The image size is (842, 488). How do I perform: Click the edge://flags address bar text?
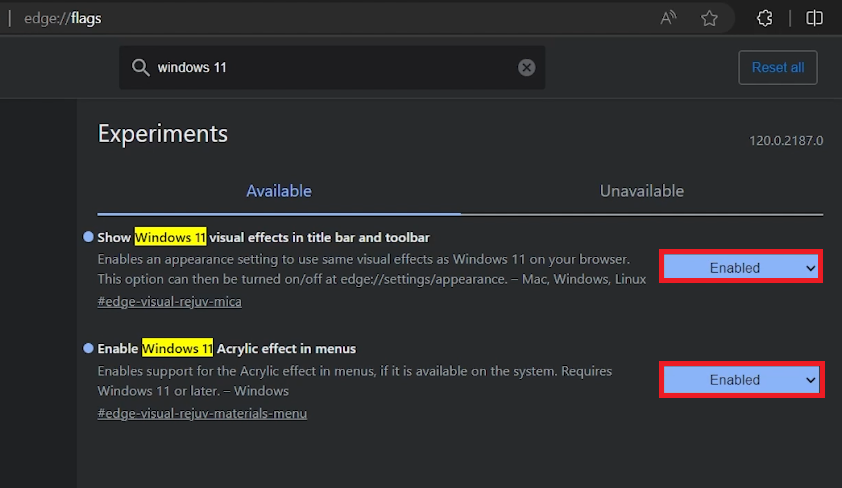[x=63, y=18]
